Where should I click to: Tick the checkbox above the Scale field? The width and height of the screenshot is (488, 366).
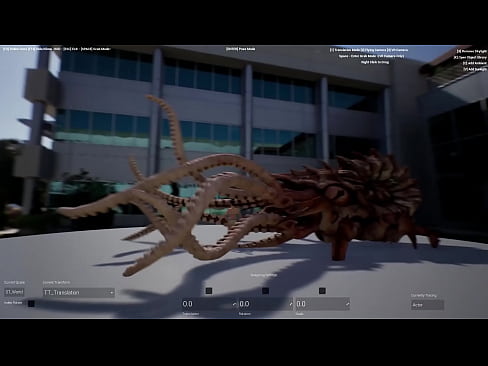click(322, 291)
